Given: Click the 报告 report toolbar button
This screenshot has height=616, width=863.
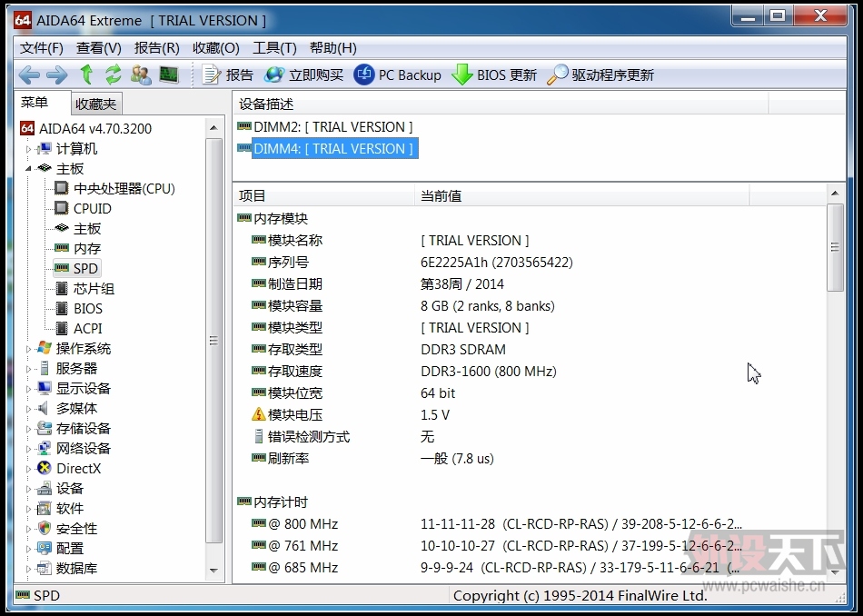Looking at the screenshot, I should coord(227,75).
